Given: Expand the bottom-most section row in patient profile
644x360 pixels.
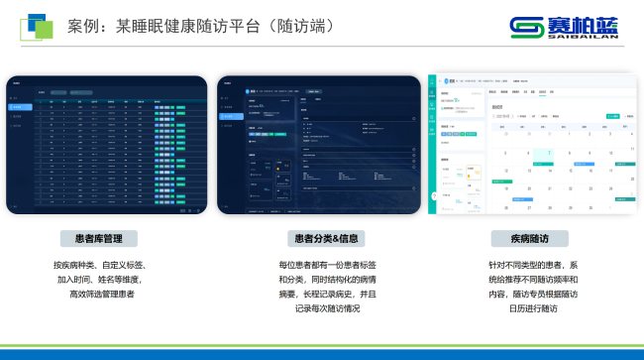Looking at the screenshot, I should pyautogui.click(x=359, y=188).
